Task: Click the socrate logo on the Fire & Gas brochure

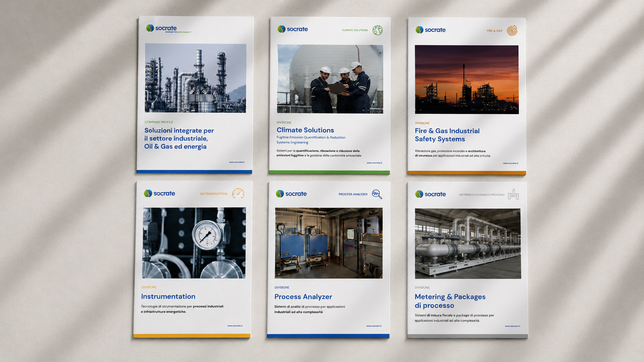Action: [x=430, y=30]
